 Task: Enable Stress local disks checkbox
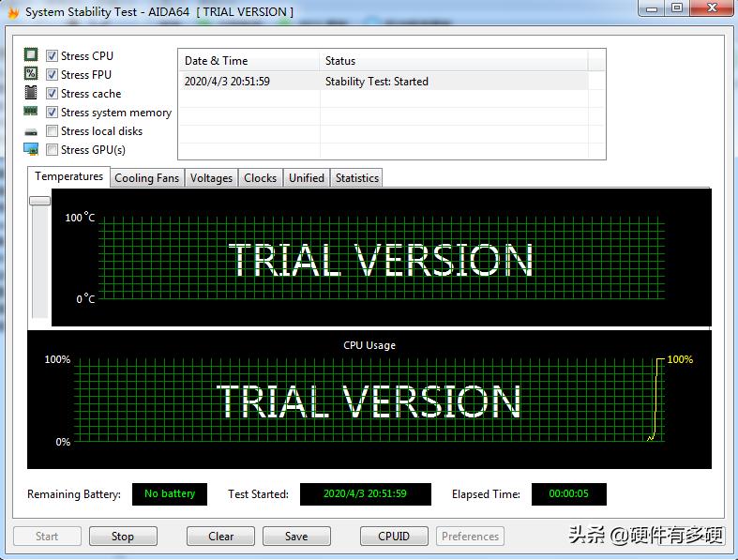tap(53, 131)
